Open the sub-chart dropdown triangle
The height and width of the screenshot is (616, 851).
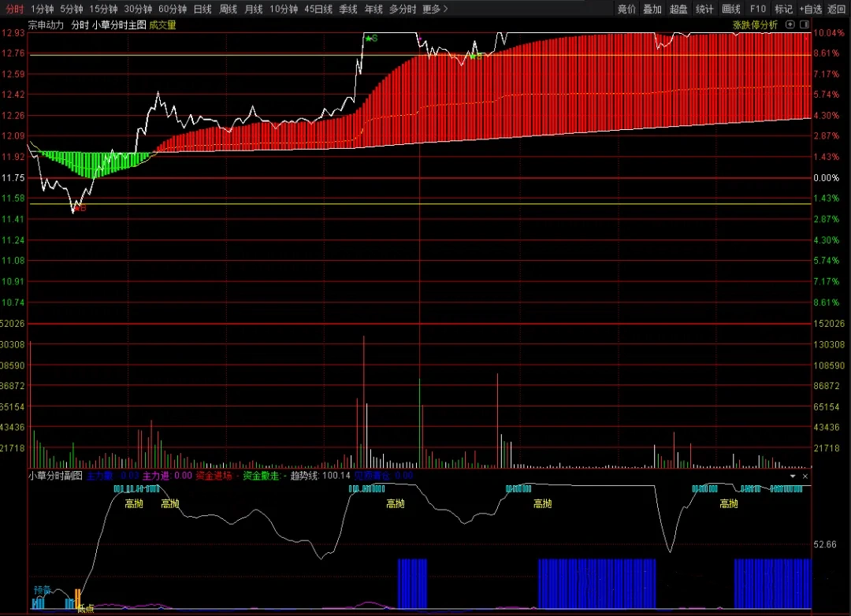coord(793,477)
